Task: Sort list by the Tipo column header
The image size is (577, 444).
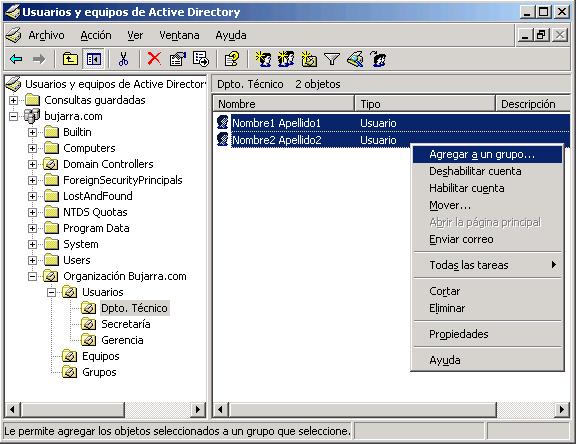Action: coord(425,104)
